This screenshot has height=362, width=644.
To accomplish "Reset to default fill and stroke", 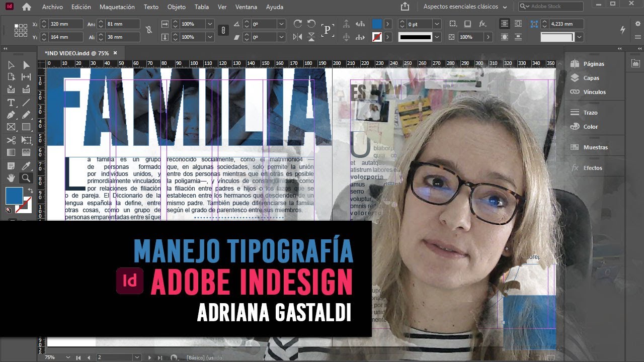I will [x=9, y=210].
